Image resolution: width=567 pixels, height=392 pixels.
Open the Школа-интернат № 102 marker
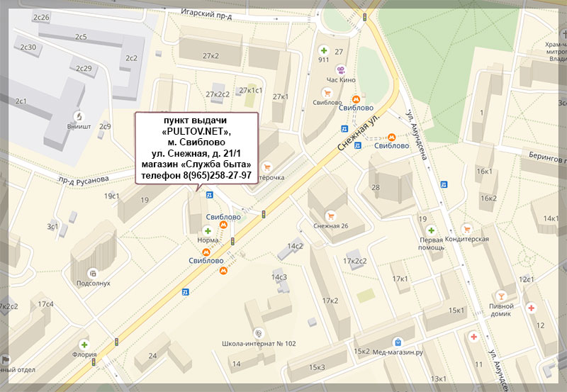coord(259,332)
